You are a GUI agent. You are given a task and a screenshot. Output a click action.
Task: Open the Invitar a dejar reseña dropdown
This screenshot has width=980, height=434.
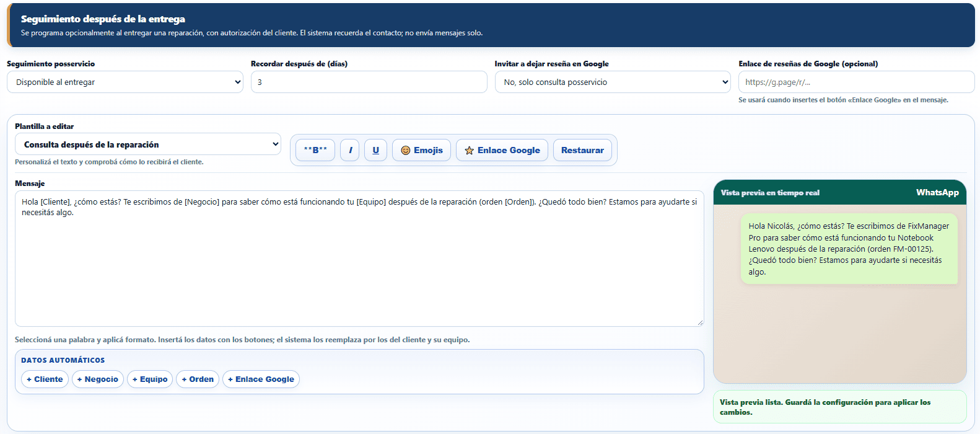(x=613, y=82)
